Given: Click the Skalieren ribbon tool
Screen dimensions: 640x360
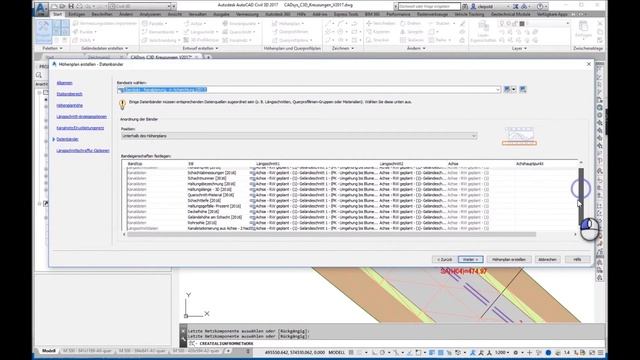Looking at the screenshot, I should coord(412,40).
